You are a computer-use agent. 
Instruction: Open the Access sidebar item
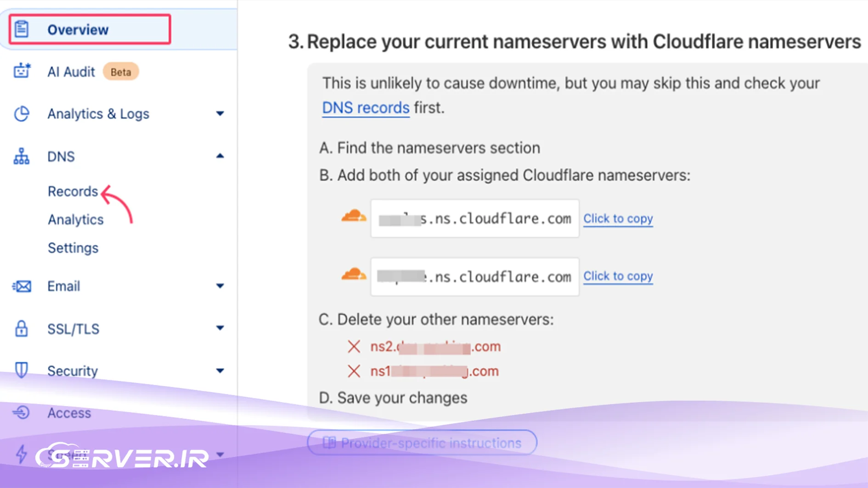pos(69,413)
